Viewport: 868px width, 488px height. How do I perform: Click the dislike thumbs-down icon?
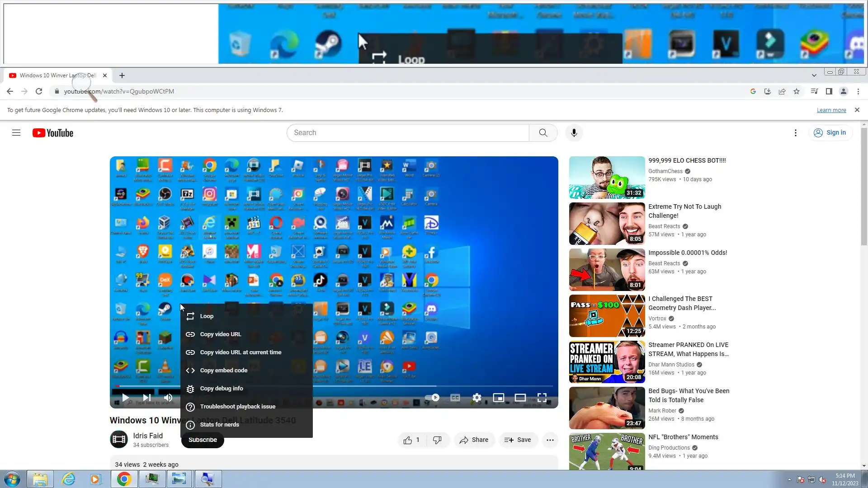pos(437,440)
